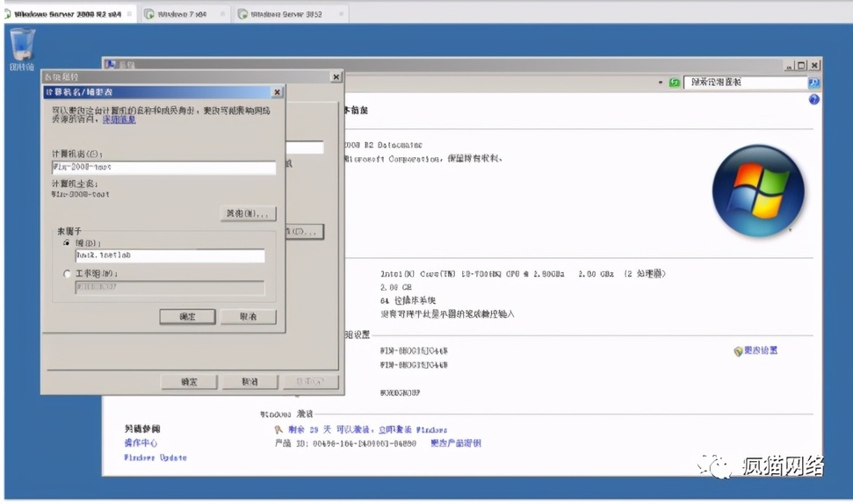
Task: Close the Windows 7 x64 VM tab
Action: (x=223, y=14)
